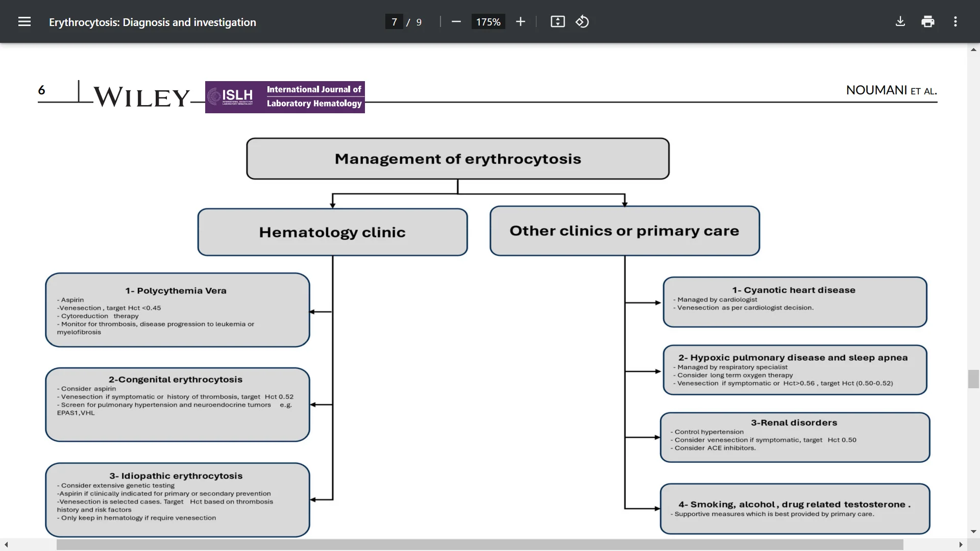This screenshot has height=551, width=980.
Task: Rotate the document counterclockwise
Action: point(582,22)
